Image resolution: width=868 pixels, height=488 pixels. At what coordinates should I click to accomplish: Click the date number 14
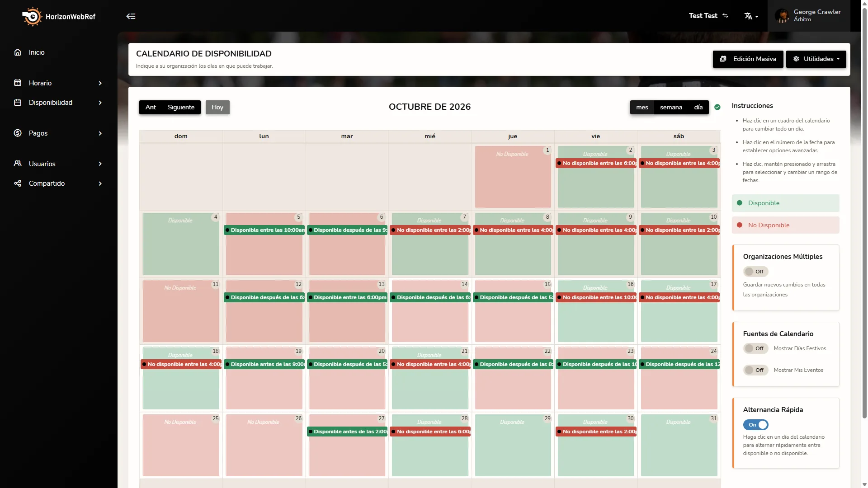464,284
